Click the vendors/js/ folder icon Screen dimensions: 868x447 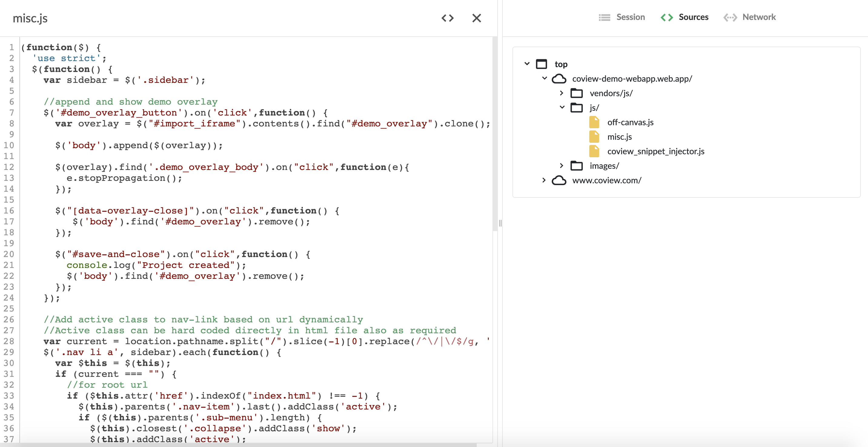(x=577, y=93)
